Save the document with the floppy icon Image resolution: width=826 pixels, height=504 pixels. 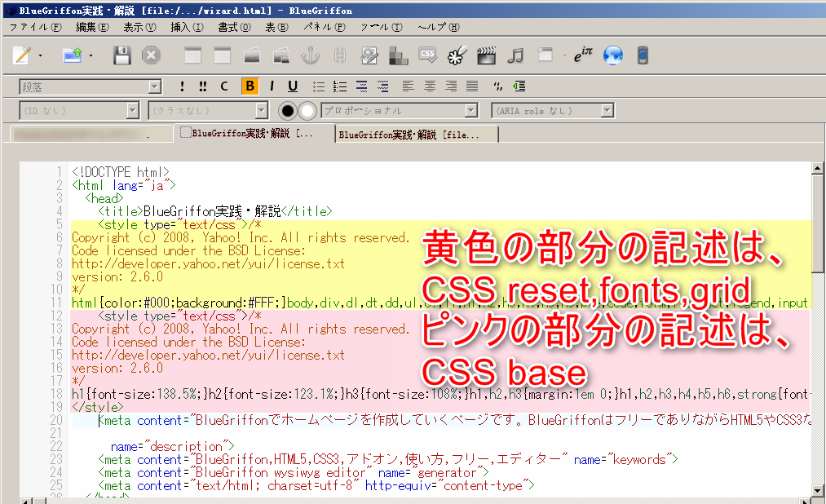click(x=121, y=55)
